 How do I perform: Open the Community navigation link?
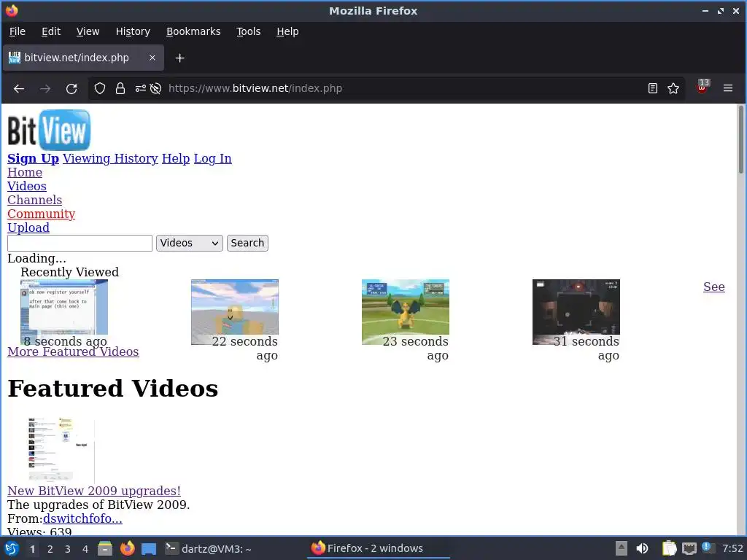41,214
